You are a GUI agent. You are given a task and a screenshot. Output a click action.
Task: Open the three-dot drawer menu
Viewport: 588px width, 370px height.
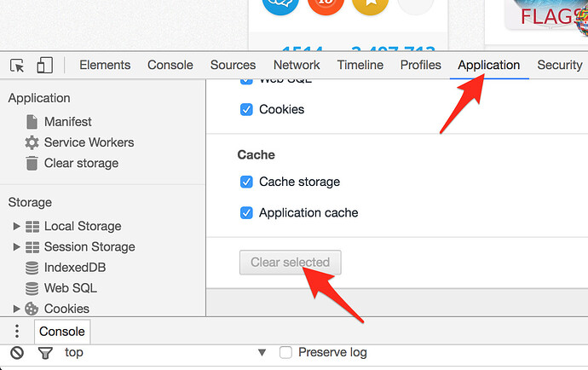(x=17, y=331)
